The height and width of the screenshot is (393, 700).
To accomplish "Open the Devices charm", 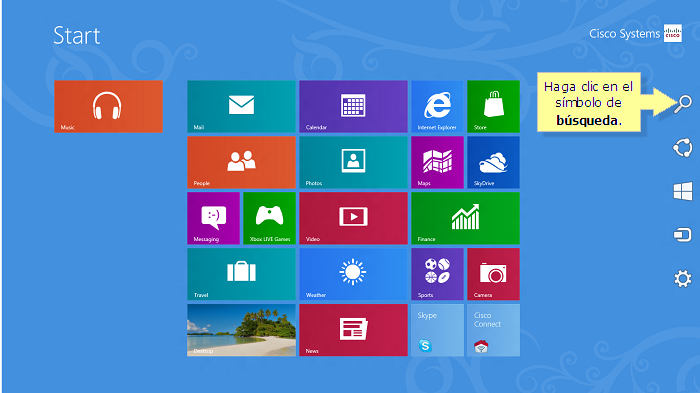I will (x=683, y=234).
